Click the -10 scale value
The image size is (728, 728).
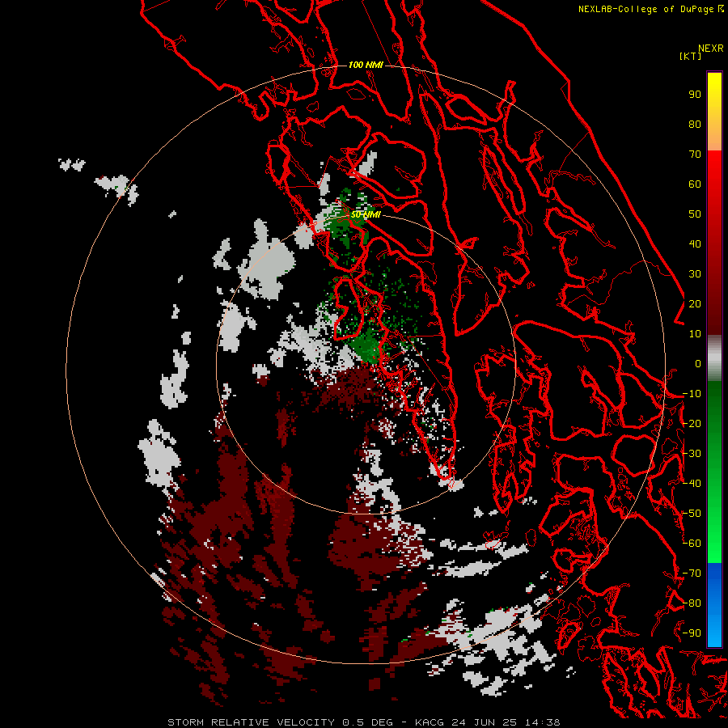point(692,394)
